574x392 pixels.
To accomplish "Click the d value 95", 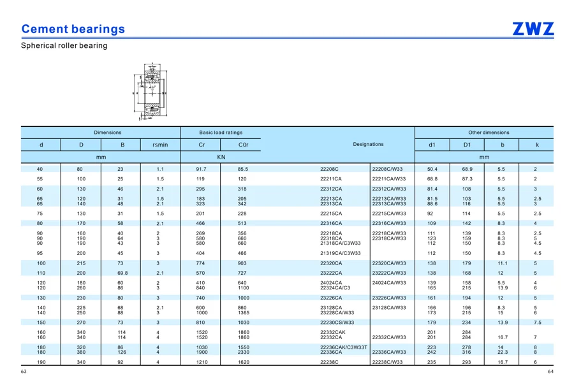I will (x=40, y=253).
